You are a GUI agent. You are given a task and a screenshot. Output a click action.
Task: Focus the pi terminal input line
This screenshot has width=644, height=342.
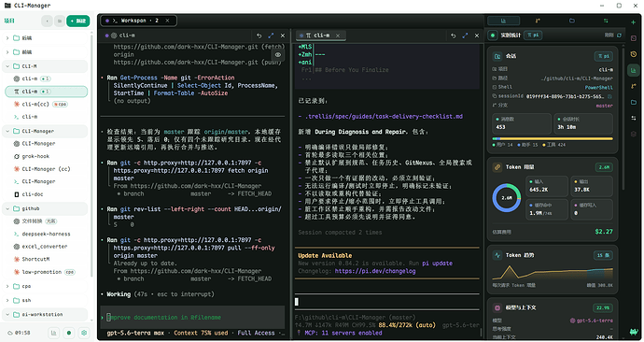tap(386, 302)
